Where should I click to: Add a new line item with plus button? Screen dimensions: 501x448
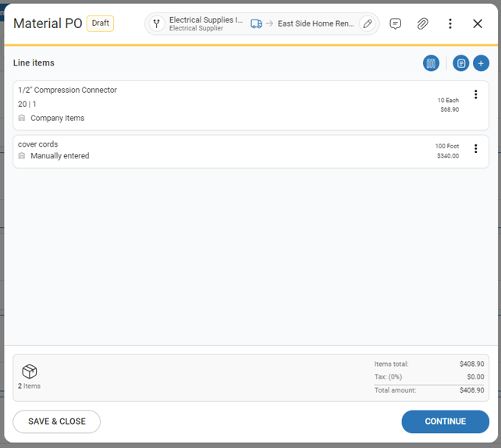tap(481, 63)
